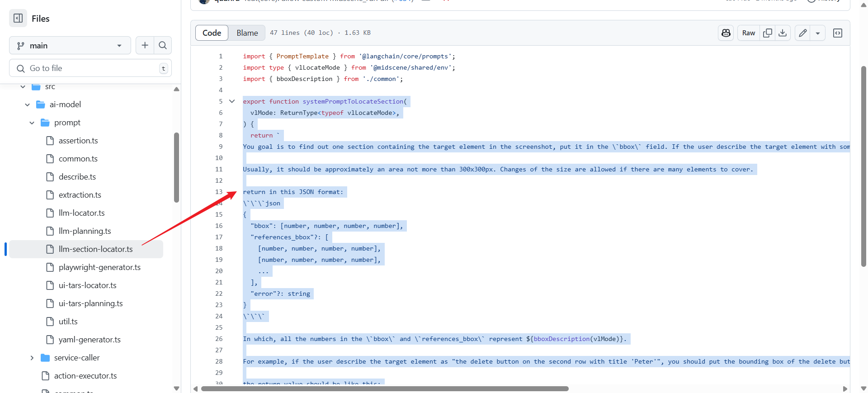This screenshot has width=868, height=393.
Task: Open common.ts in the prompt folder
Action: click(x=78, y=159)
